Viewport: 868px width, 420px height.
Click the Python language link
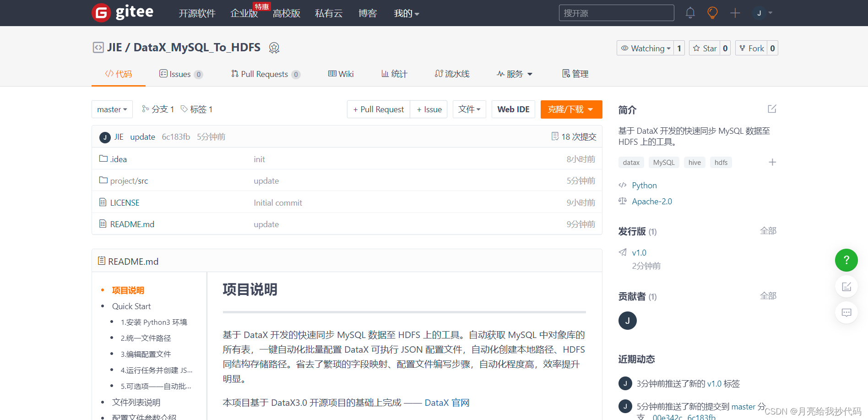(x=644, y=185)
